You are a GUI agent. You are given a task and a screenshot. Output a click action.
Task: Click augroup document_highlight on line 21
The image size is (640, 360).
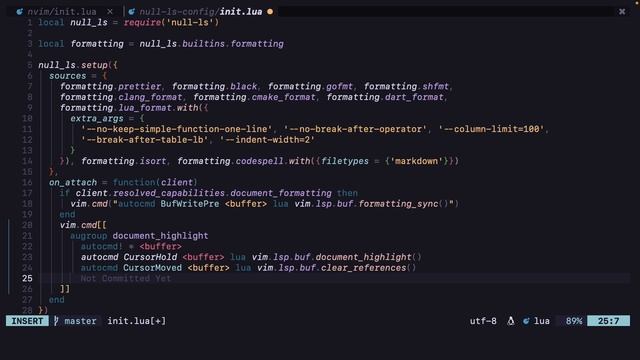click(139, 236)
